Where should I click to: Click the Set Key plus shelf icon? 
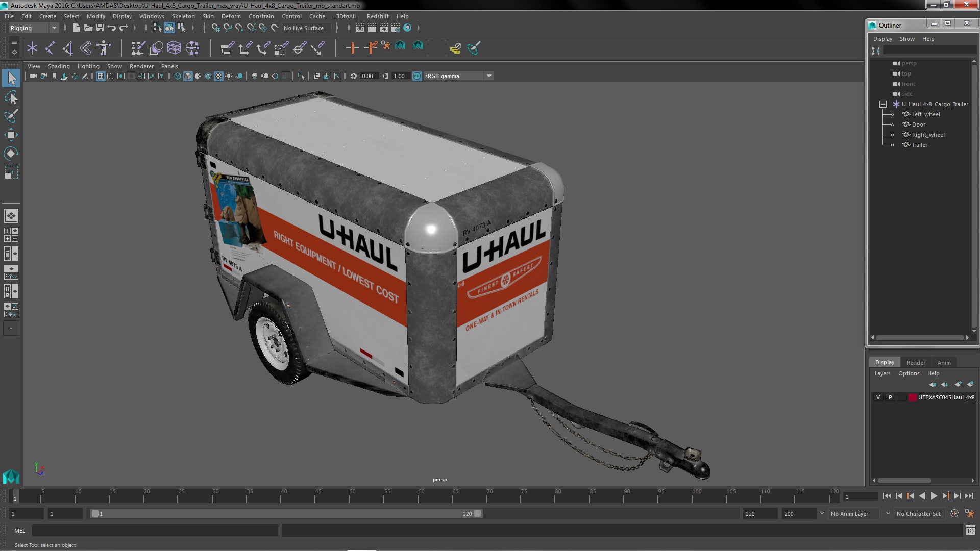tap(352, 48)
